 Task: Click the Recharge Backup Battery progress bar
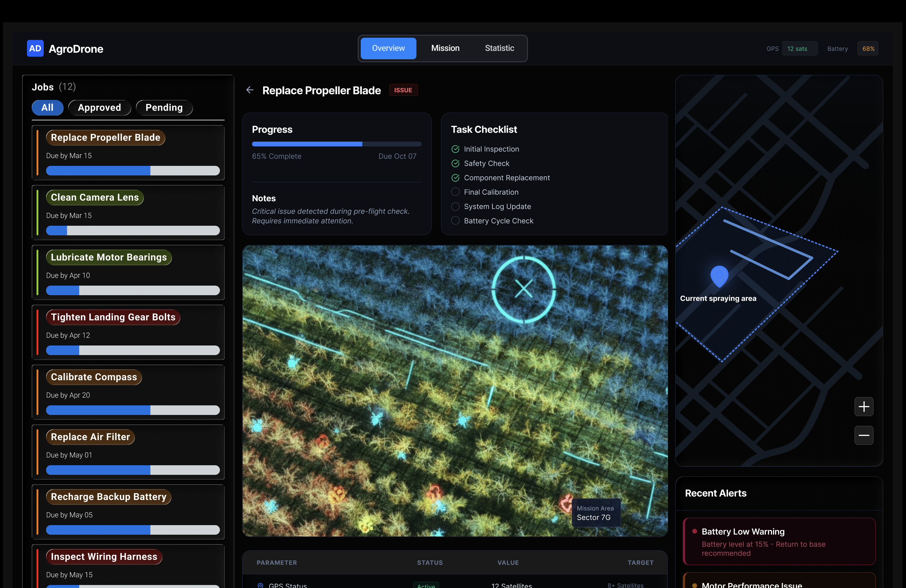pyautogui.click(x=133, y=530)
